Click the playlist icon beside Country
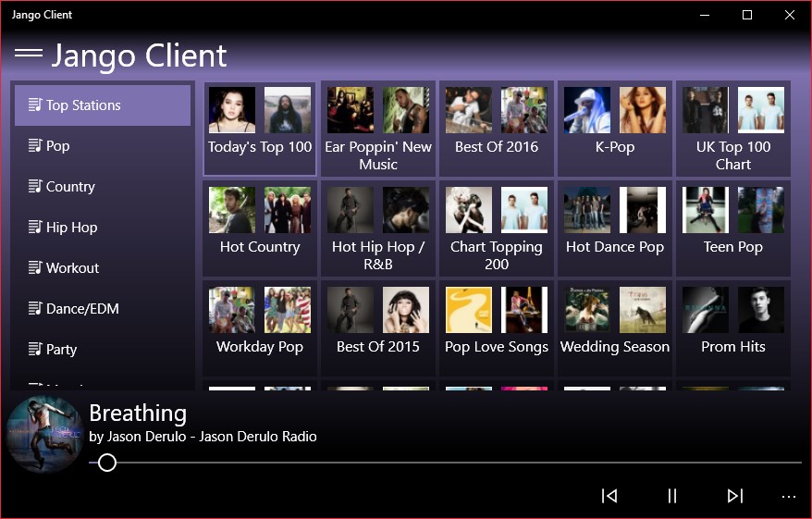 point(35,186)
